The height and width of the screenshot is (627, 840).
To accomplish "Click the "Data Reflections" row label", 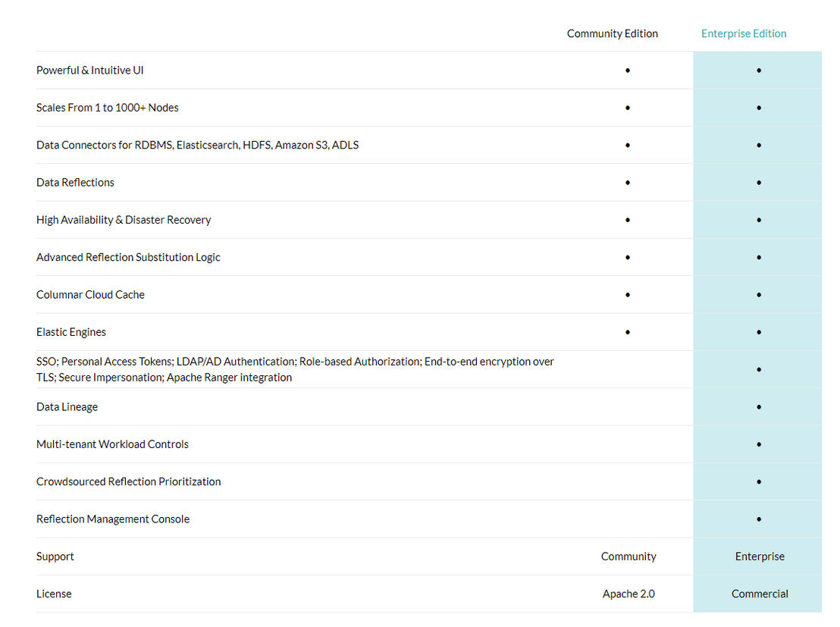I will pos(76,183).
